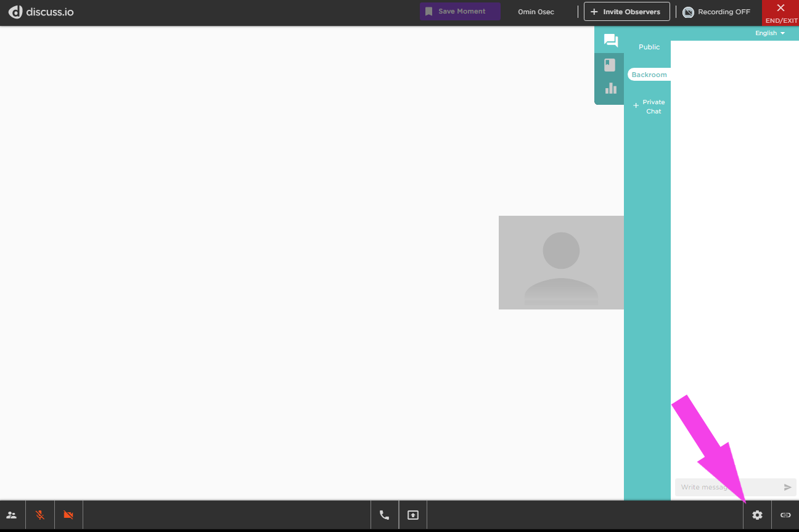Open the phone dial-in options
This screenshot has width=799, height=532.
(x=384, y=515)
